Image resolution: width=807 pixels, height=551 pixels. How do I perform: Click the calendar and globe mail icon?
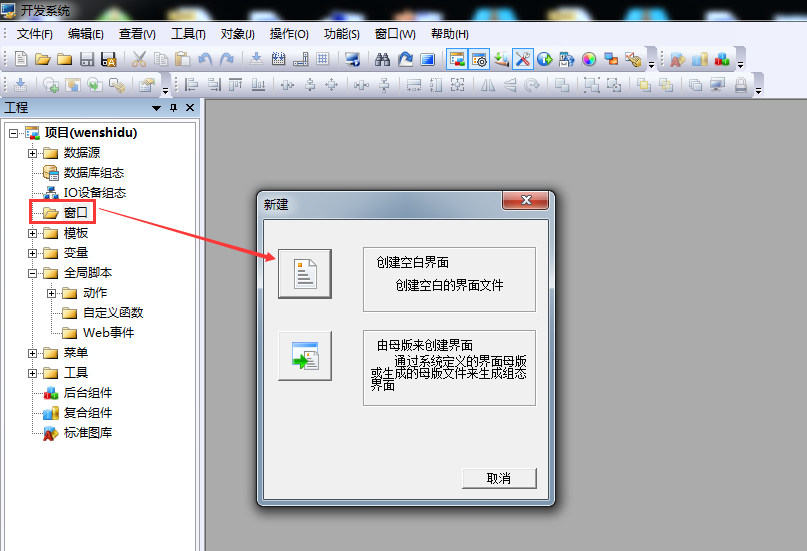tap(566, 59)
